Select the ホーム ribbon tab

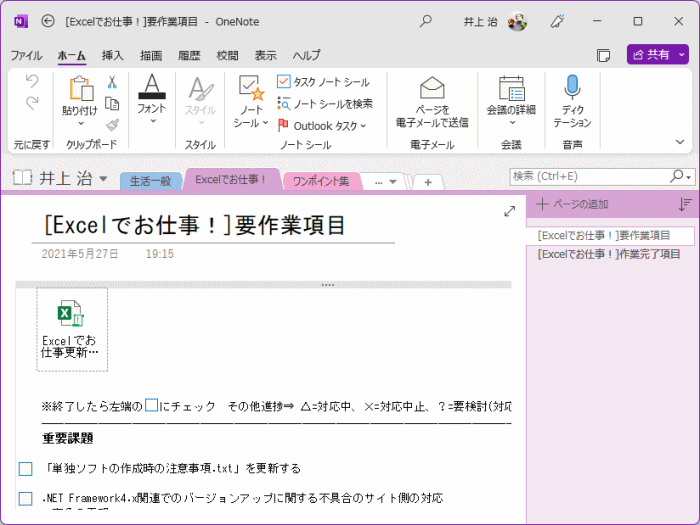click(71, 55)
